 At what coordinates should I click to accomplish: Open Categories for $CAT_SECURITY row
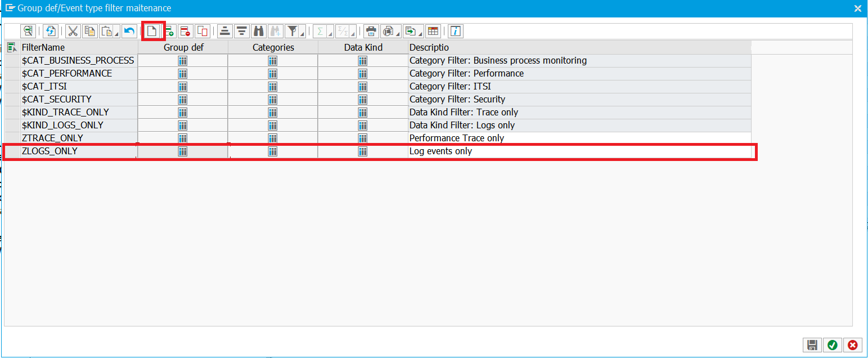tap(273, 100)
